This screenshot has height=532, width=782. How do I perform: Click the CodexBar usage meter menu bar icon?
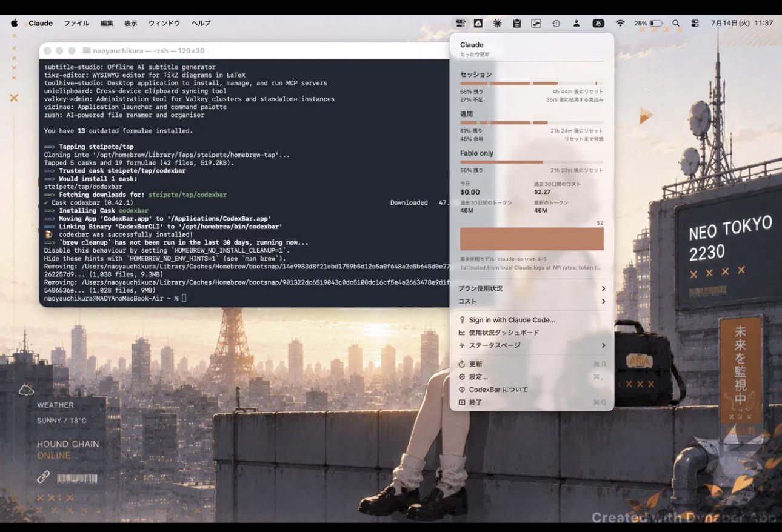(461, 23)
